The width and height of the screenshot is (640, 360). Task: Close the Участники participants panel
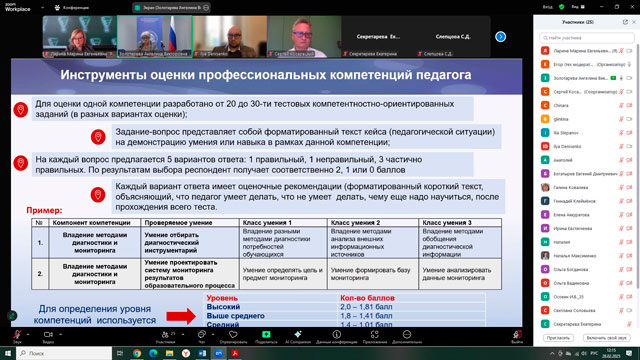[633, 22]
